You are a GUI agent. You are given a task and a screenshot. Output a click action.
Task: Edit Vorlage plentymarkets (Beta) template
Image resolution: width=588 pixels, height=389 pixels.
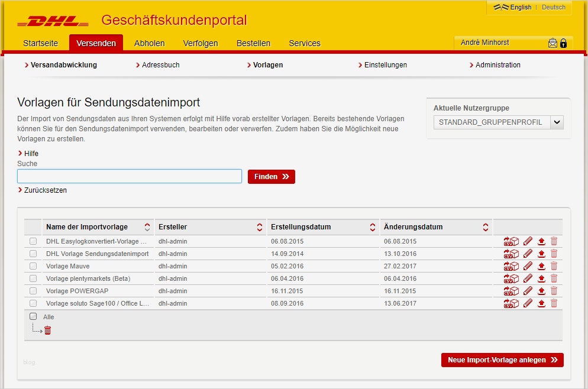tap(528, 278)
